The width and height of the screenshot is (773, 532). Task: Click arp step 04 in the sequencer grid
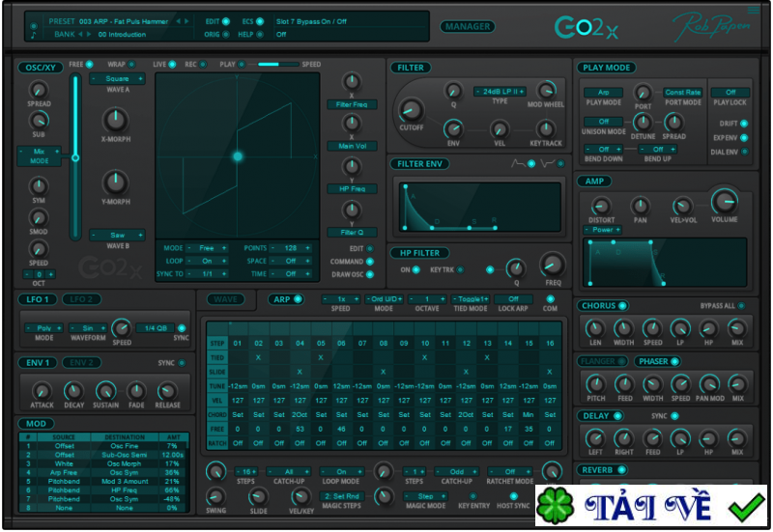click(x=301, y=343)
